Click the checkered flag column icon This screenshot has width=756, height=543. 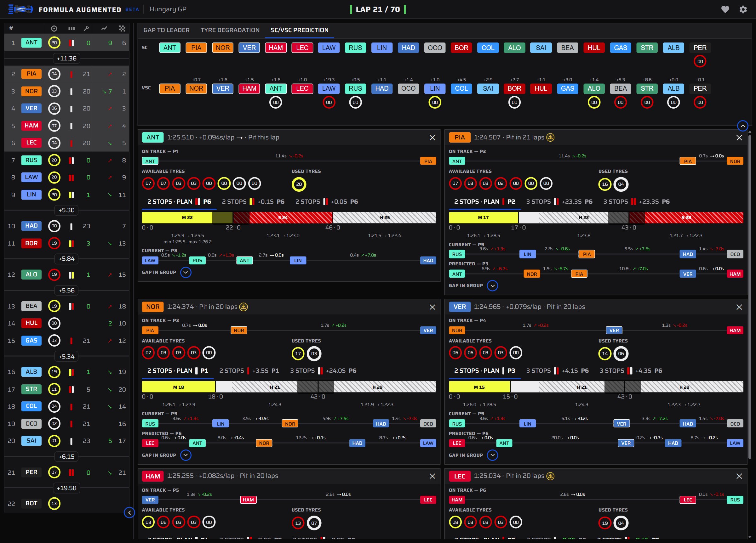[122, 29]
